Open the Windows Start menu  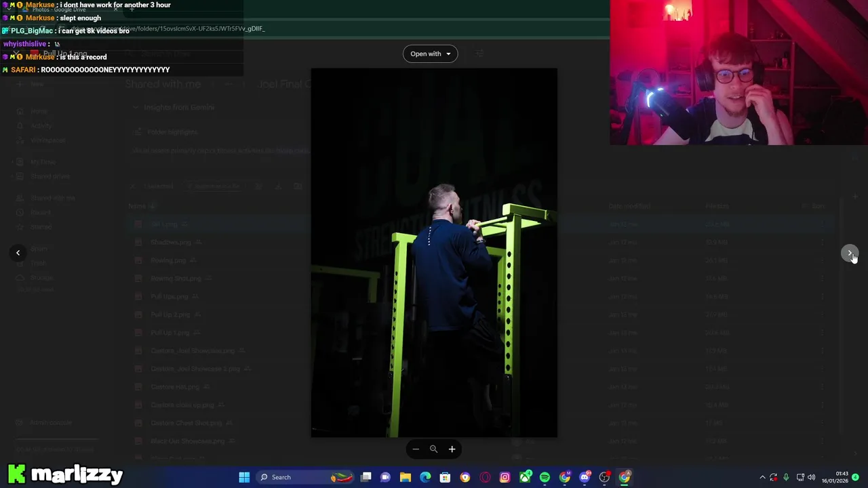[x=244, y=477]
